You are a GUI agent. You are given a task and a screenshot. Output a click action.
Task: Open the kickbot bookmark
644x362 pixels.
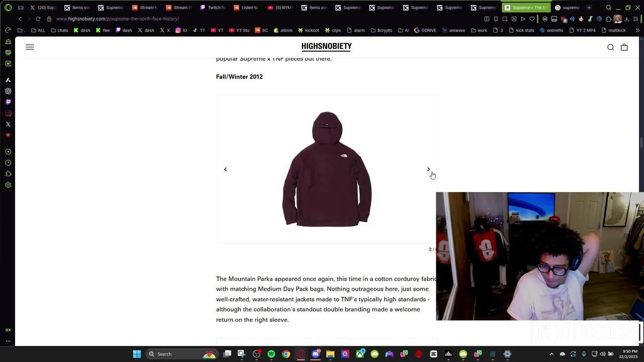point(308,30)
